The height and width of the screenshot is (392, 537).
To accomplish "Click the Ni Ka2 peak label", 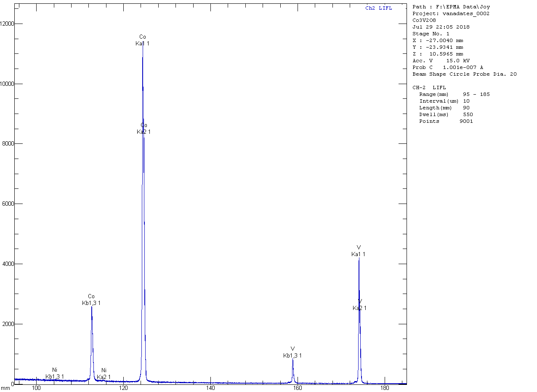I will (104, 373).
